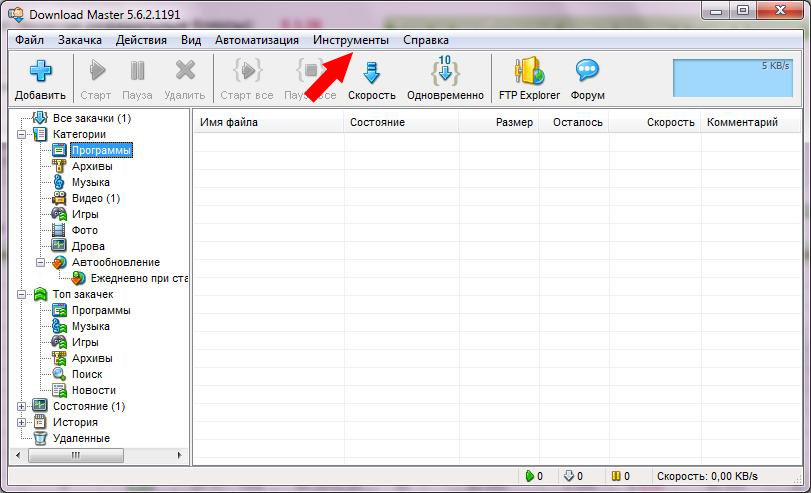Screen dimensions: 811x493
Task: Select the Удаленные trash item
Action: click(x=81, y=438)
